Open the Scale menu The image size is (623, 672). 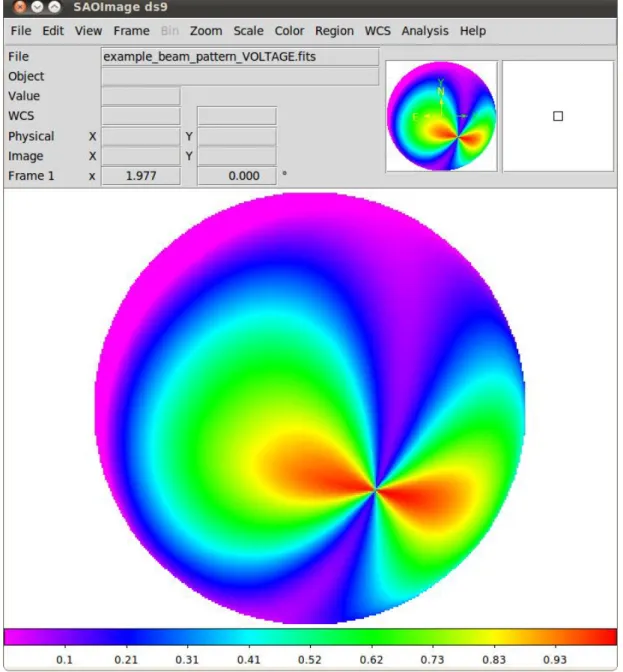click(x=249, y=31)
